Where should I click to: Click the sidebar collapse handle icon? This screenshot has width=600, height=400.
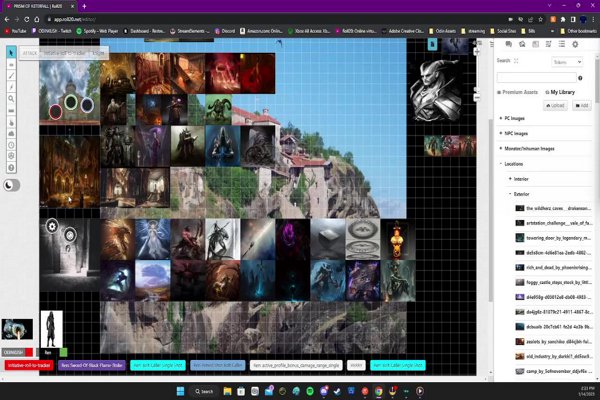point(492,45)
